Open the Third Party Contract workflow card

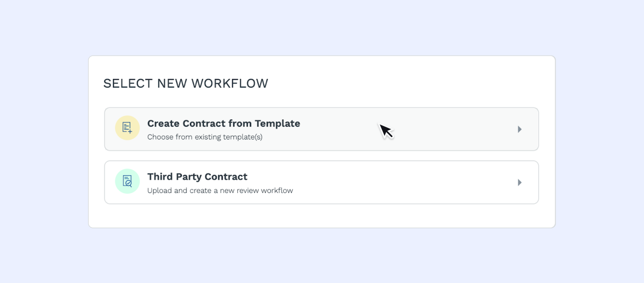click(x=321, y=182)
